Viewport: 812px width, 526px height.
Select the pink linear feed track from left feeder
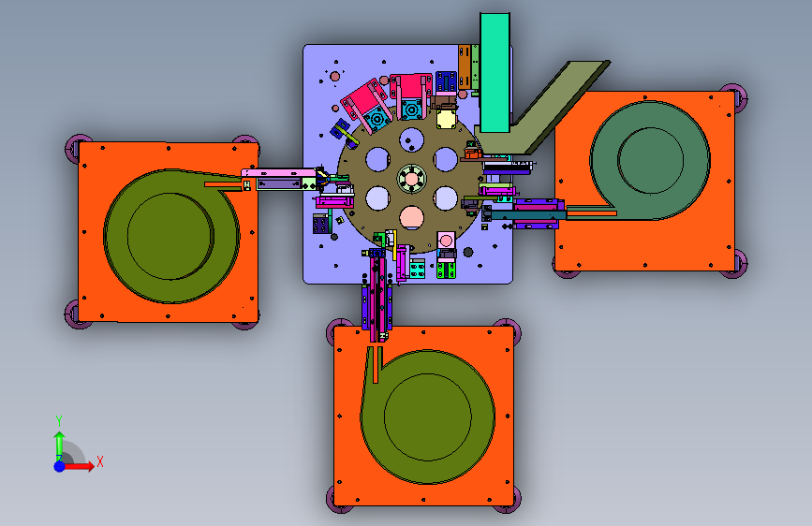(x=278, y=172)
